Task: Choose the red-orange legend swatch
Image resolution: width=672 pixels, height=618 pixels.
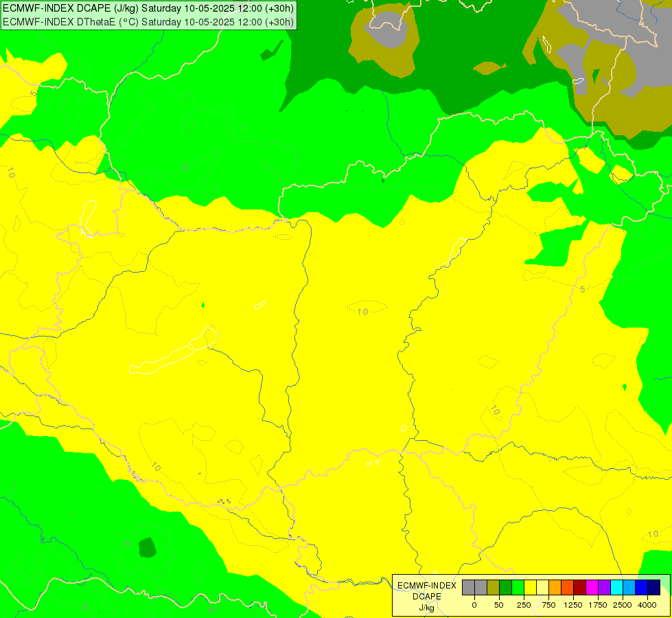Action: [x=568, y=588]
